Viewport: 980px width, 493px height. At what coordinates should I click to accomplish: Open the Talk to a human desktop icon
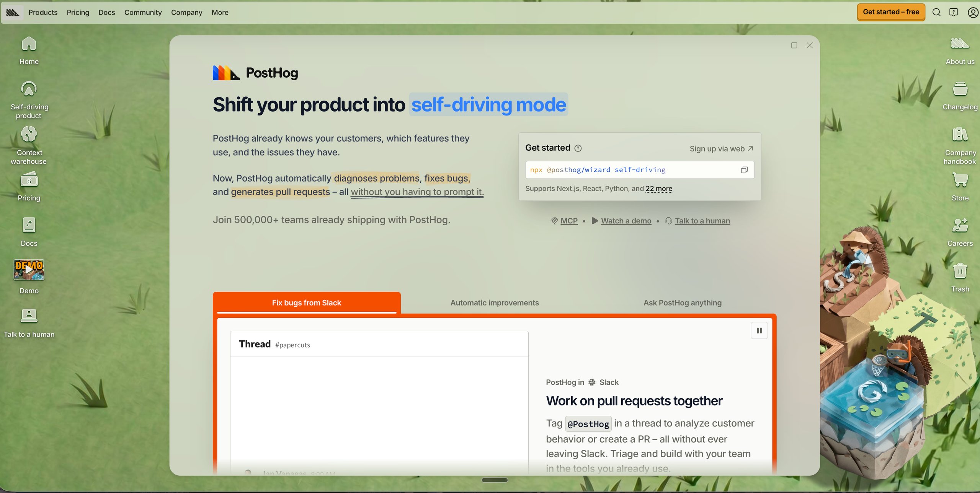29,323
